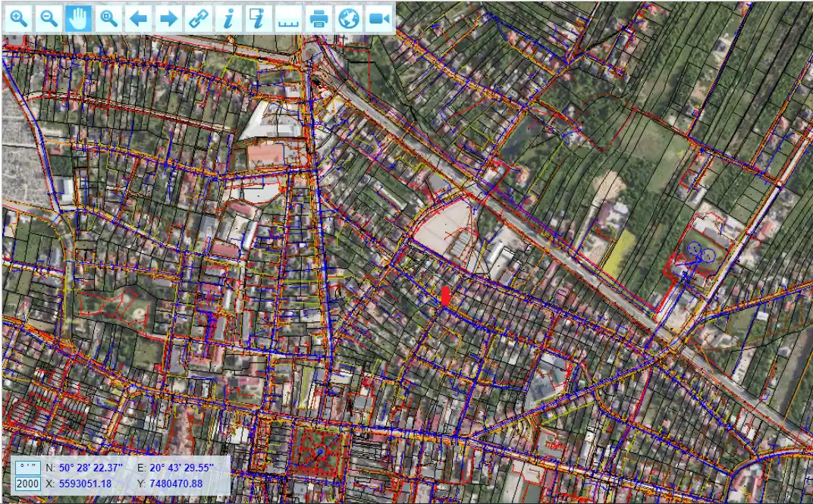
Task: Select the zoom out magnifier tool
Action: pyautogui.click(x=49, y=19)
